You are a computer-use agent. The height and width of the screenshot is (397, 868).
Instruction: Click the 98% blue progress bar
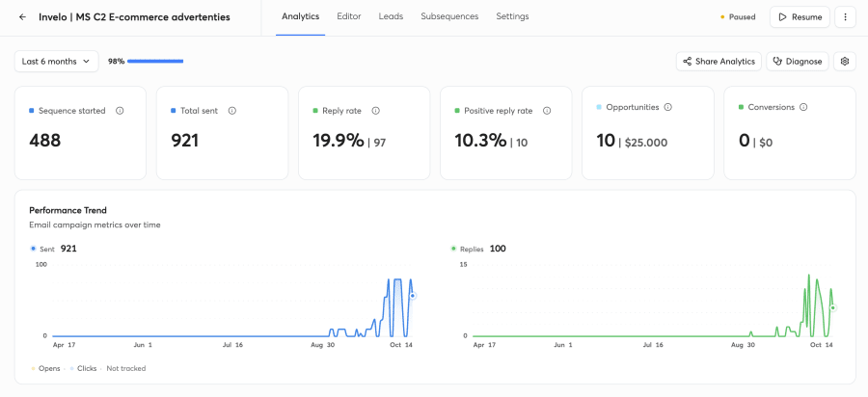click(x=155, y=62)
